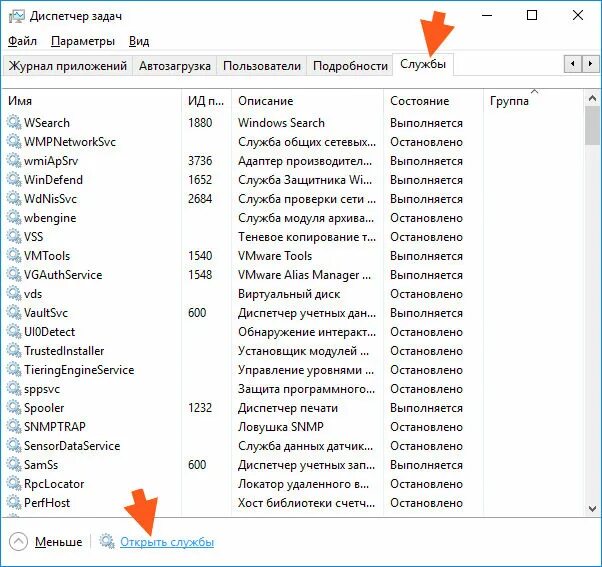Click the gear icon beside Открыть службы
The height and width of the screenshot is (567, 602).
tap(107, 541)
